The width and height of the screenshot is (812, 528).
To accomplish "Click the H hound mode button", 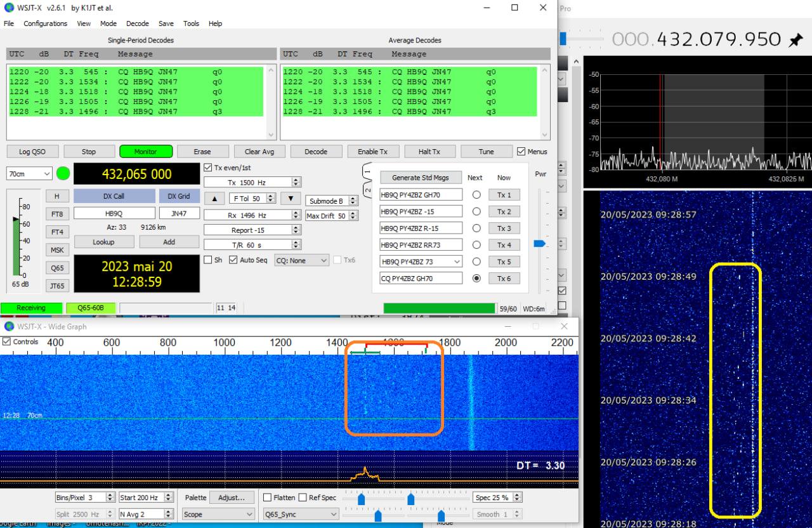I will [x=57, y=197].
